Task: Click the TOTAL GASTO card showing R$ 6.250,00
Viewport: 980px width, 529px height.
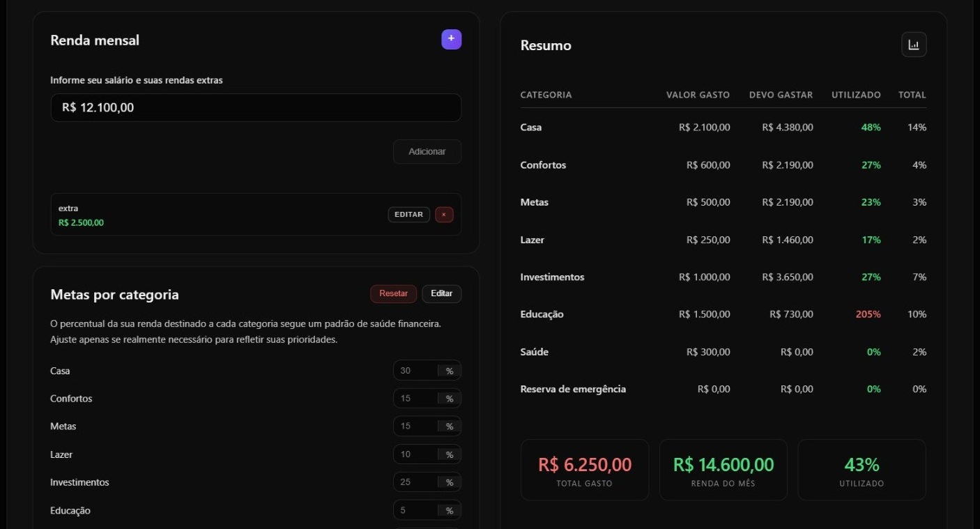Action: click(x=584, y=468)
